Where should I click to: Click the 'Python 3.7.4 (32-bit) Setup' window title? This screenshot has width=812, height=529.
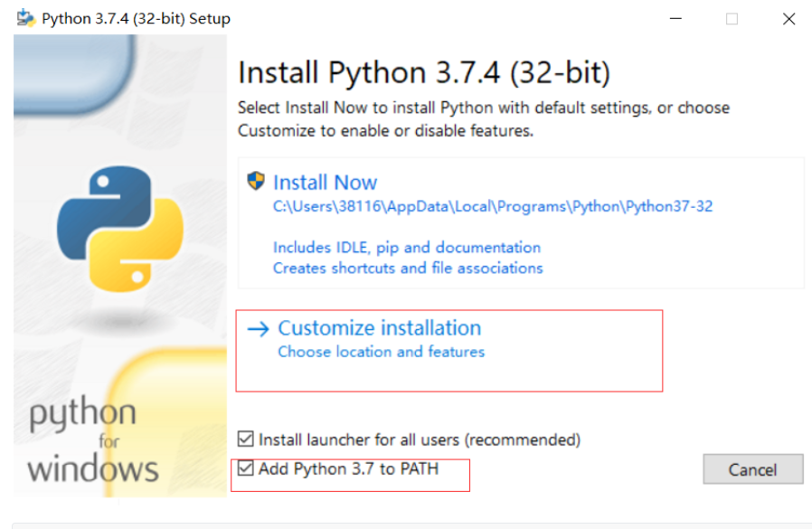point(137,19)
